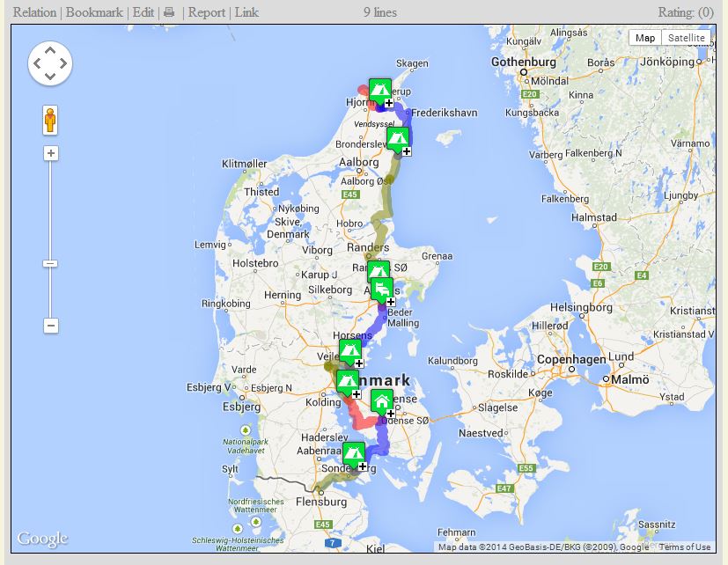Click the Edit link
This screenshot has height=565, width=728.
click(x=143, y=12)
